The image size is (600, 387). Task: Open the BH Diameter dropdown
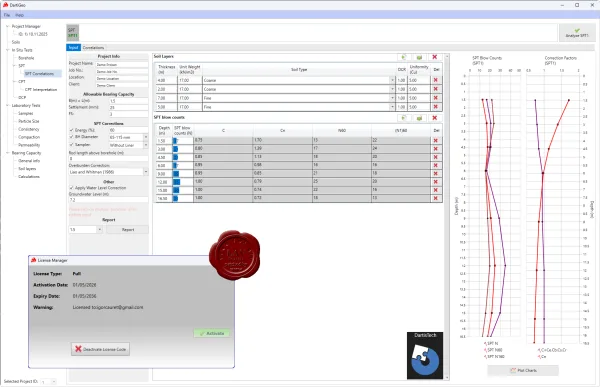point(146,137)
